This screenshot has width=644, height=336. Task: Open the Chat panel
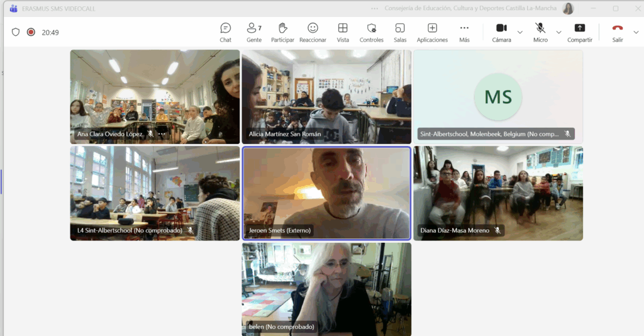click(x=225, y=32)
